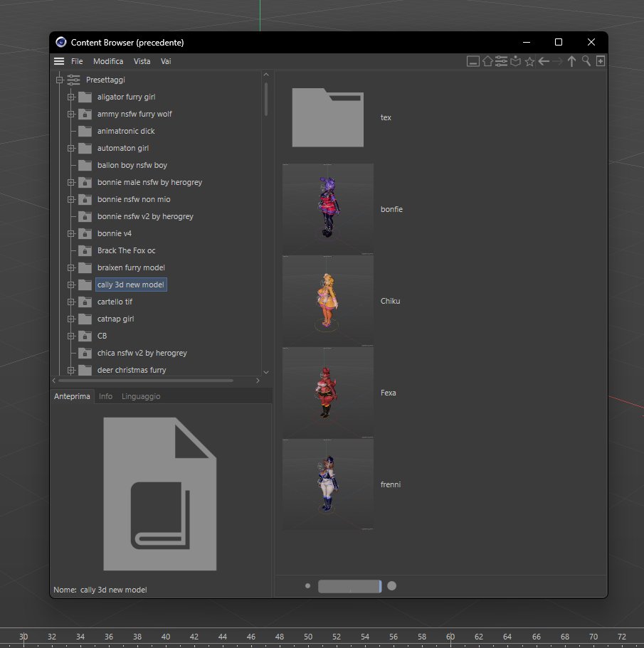
Task: Click the locked folder icon beside cartello tif
Action: pyautogui.click(x=85, y=302)
